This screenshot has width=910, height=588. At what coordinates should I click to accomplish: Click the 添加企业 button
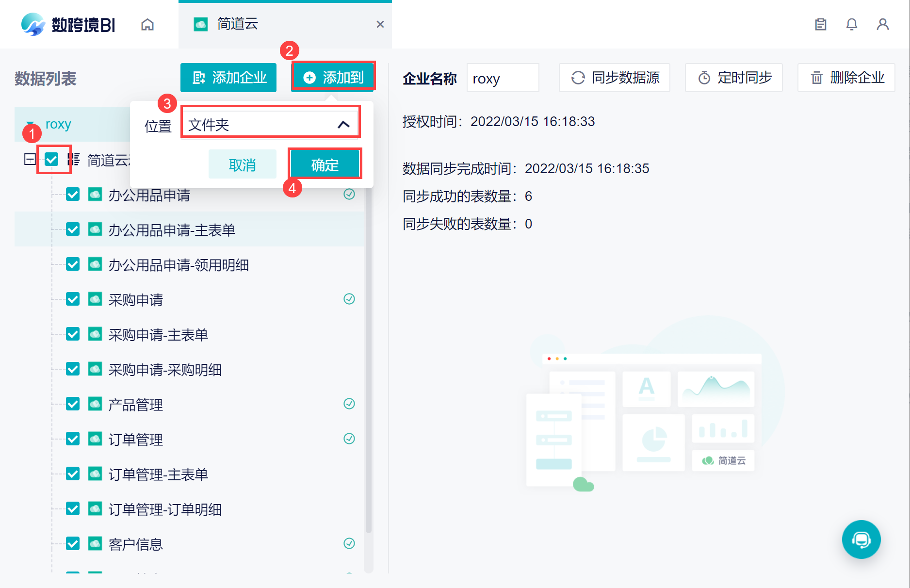(228, 78)
